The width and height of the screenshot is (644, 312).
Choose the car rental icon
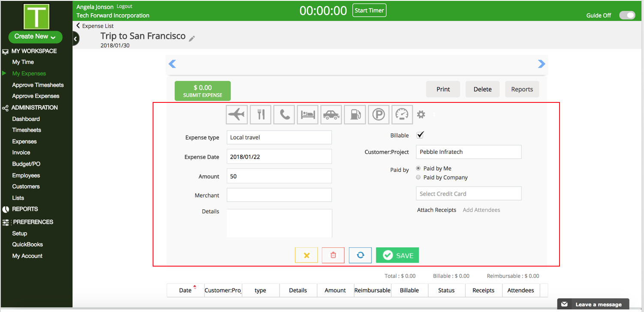(x=331, y=114)
